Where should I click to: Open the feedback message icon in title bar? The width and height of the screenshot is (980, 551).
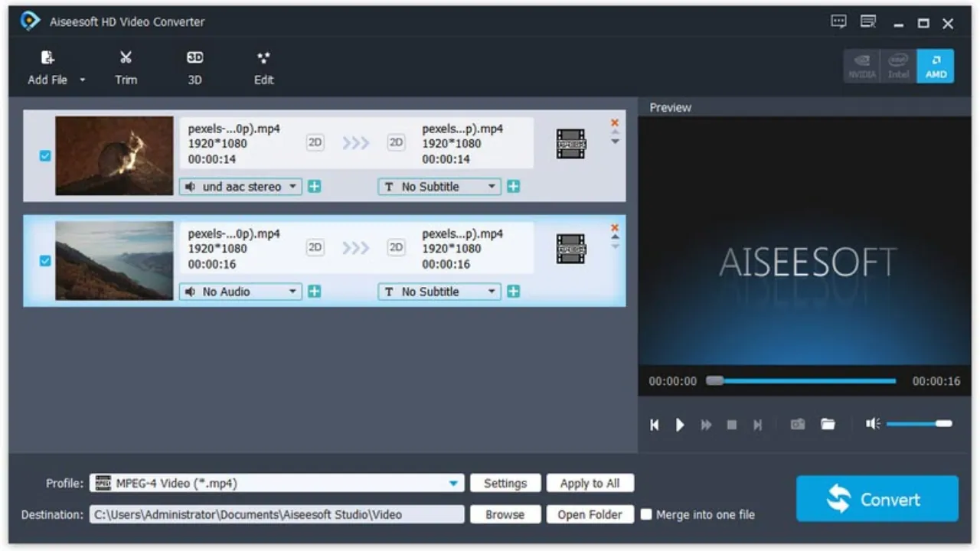click(839, 22)
